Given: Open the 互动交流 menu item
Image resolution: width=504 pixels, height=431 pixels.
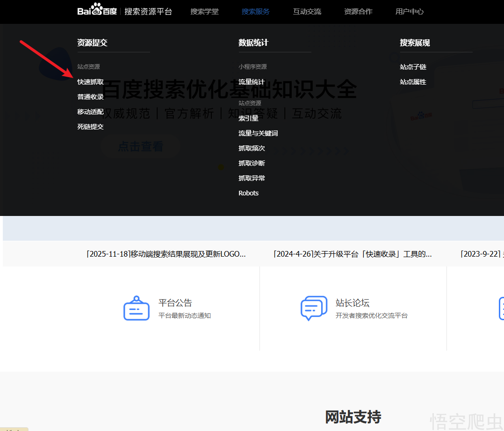Looking at the screenshot, I should pos(307,12).
